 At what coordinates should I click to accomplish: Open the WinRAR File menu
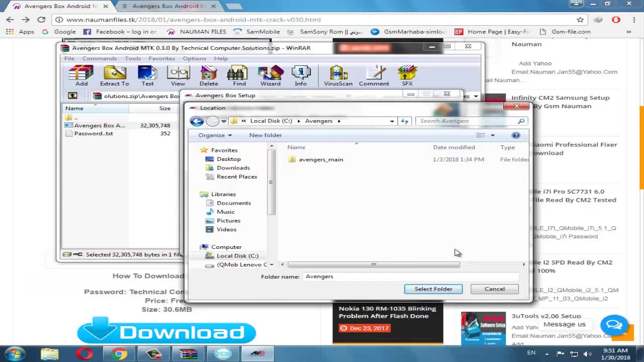69,59
